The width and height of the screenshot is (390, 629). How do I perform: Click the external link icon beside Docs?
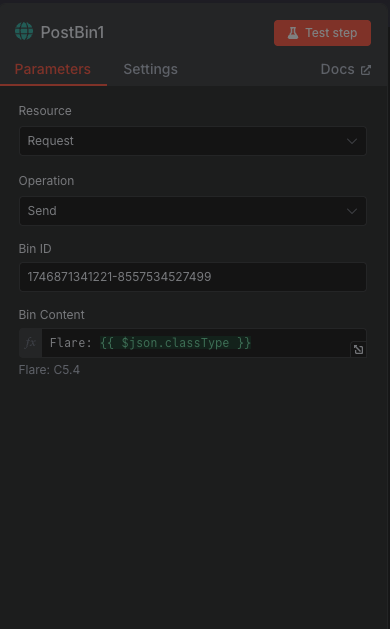pos(366,70)
